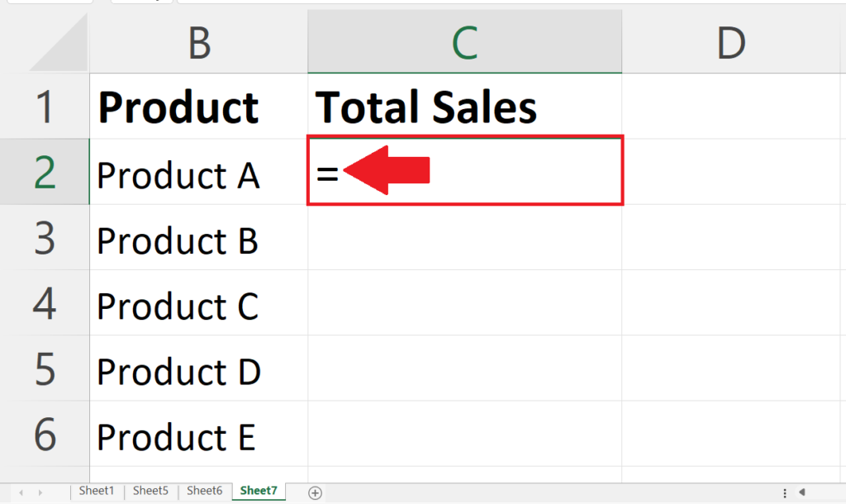846x504 pixels.
Task: Click the horizontal scroll left arrow
Action: click(x=802, y=492)
